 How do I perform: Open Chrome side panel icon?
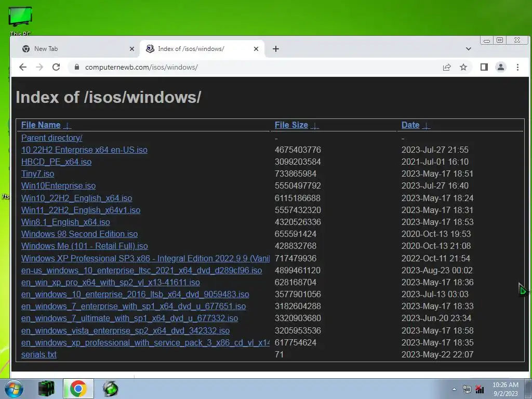pyautogui.click(x=484, y=67)
